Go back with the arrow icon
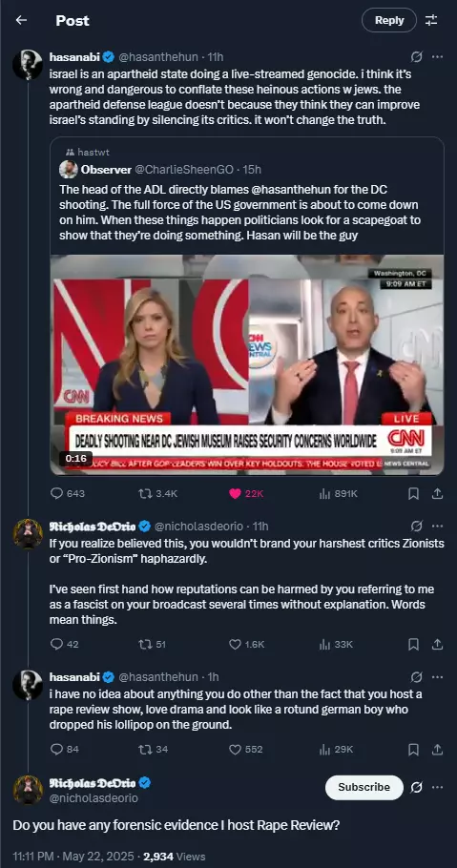The height and width of the screenshot is (868, 457). click(x=21, y=20)
